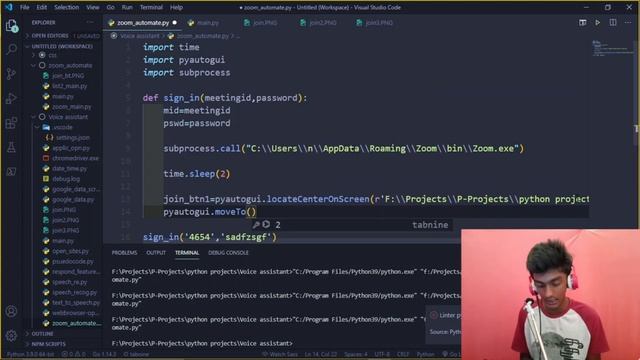Open the Help menu
The image size is (640, 360).
coord(176,7)
